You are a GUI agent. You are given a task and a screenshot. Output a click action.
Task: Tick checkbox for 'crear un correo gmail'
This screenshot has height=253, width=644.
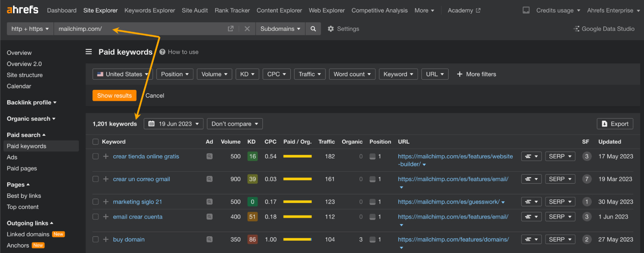(95, 179)
